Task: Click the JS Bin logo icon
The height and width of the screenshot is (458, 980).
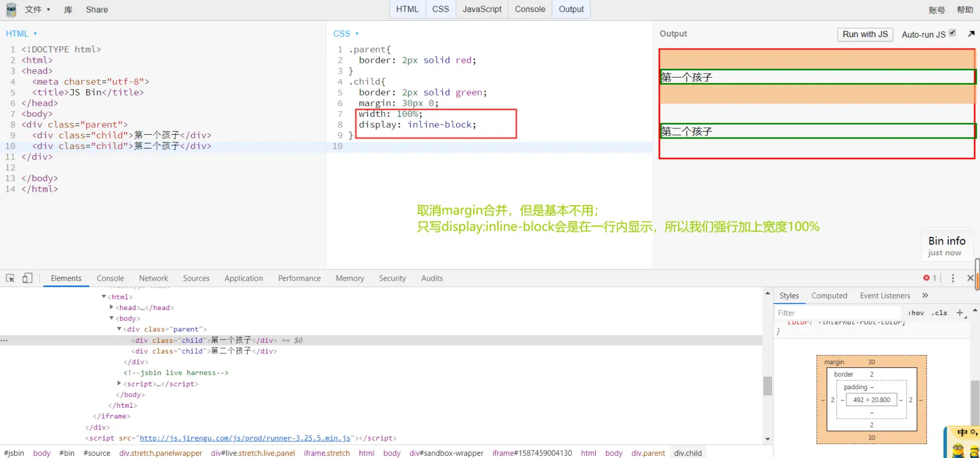Action: point(11,10)
